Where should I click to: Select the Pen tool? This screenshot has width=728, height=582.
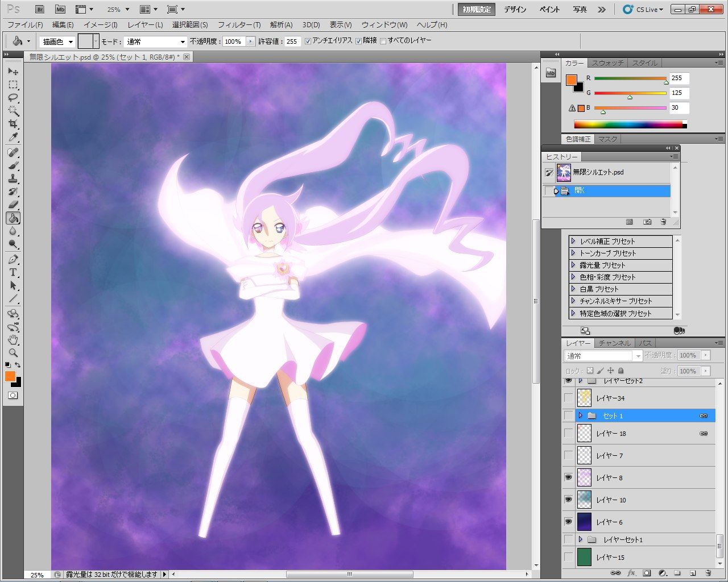tap(13, 260)
